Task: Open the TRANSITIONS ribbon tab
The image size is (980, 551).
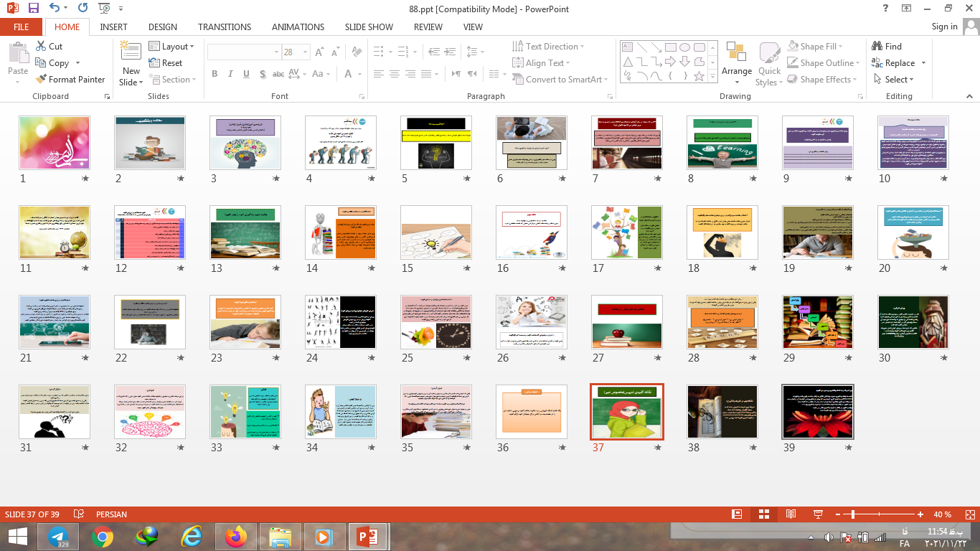Action: [225, 27]
